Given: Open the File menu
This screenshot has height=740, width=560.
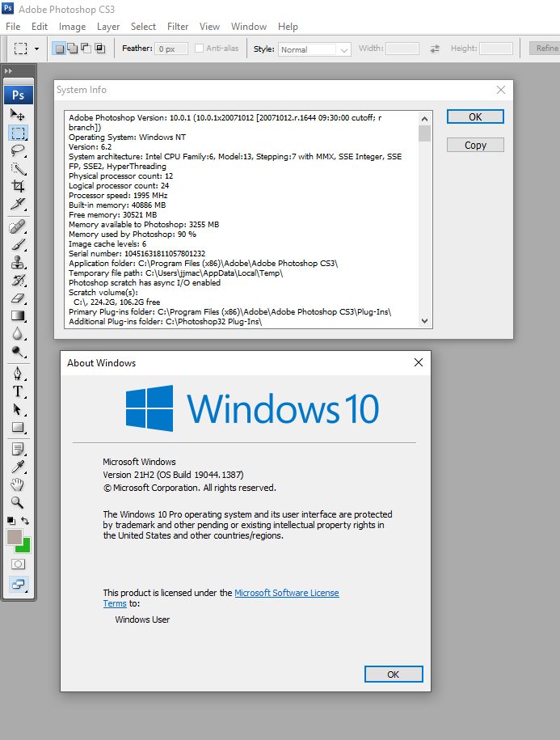Looking at the screenshot, I should [13, 27].
